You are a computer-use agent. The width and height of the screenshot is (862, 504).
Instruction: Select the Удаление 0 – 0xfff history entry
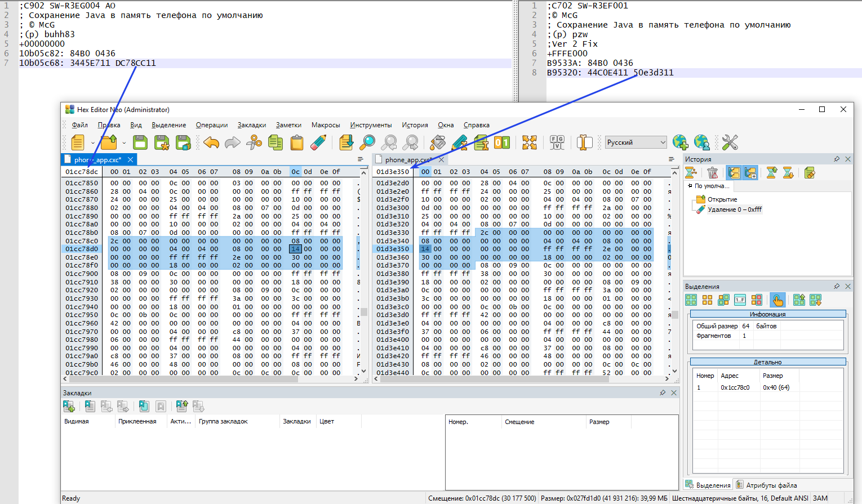734,209
